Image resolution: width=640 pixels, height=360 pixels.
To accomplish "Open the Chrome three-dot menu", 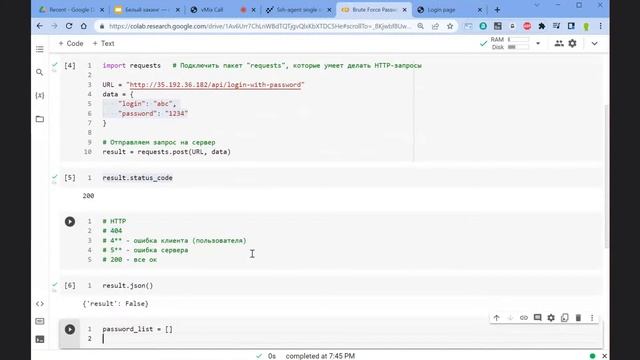I will click(x=600, y=26).
